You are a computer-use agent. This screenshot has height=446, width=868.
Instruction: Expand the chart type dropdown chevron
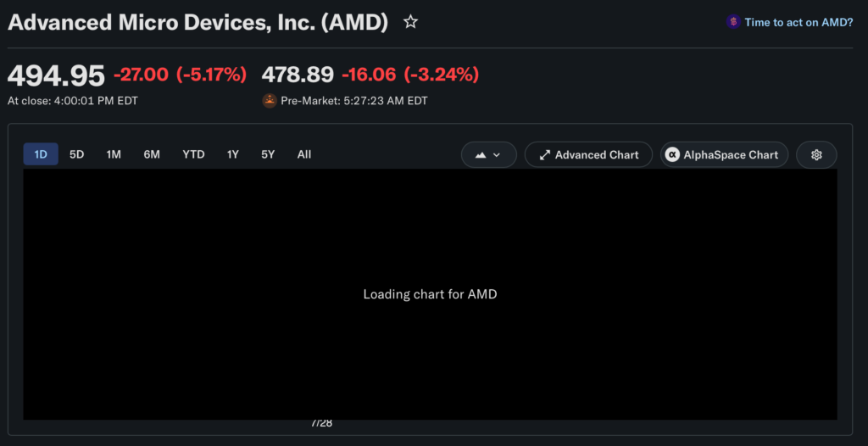(497, 155)
